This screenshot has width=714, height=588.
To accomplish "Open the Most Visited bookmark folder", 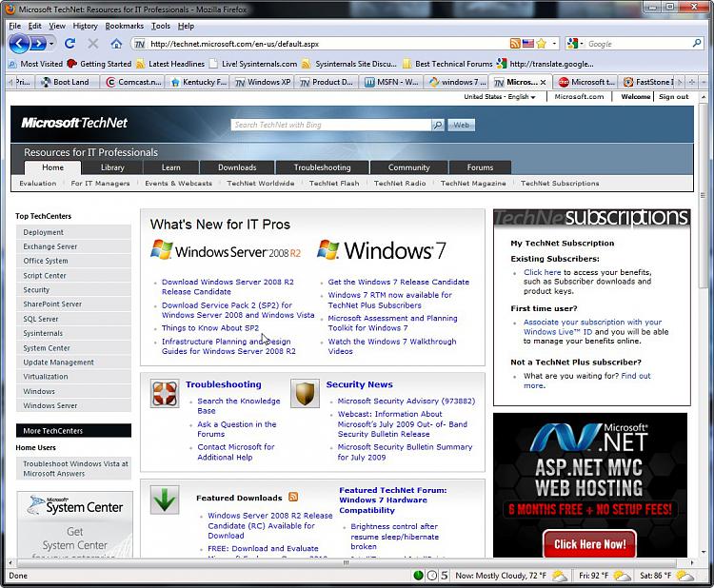I will (36, 64).
